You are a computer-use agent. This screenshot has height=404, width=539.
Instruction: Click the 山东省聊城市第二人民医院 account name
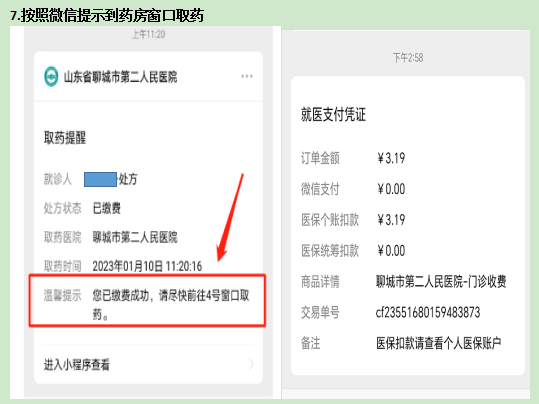(120, 77)
